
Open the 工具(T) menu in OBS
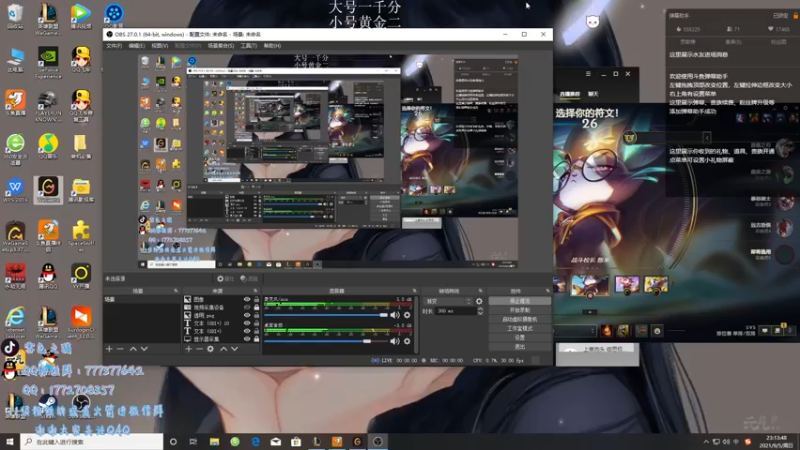pos(248,46)
